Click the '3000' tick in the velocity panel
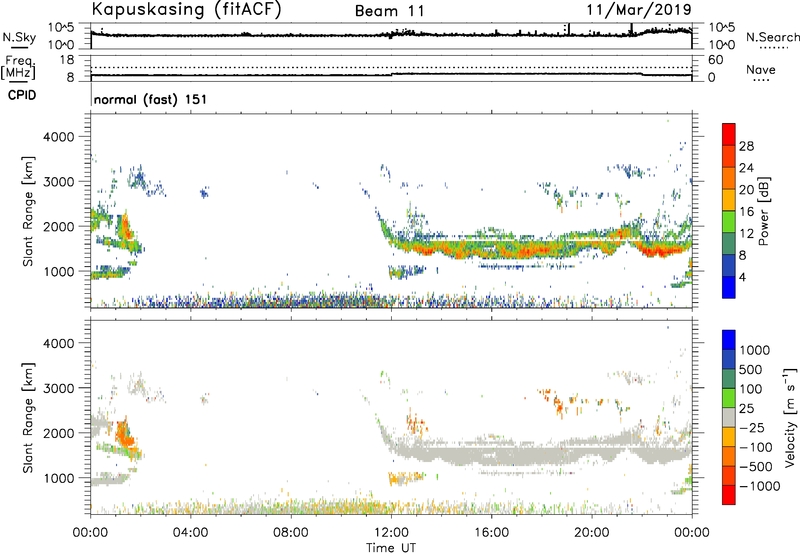800x554 pixels. [x=60, y=388]
